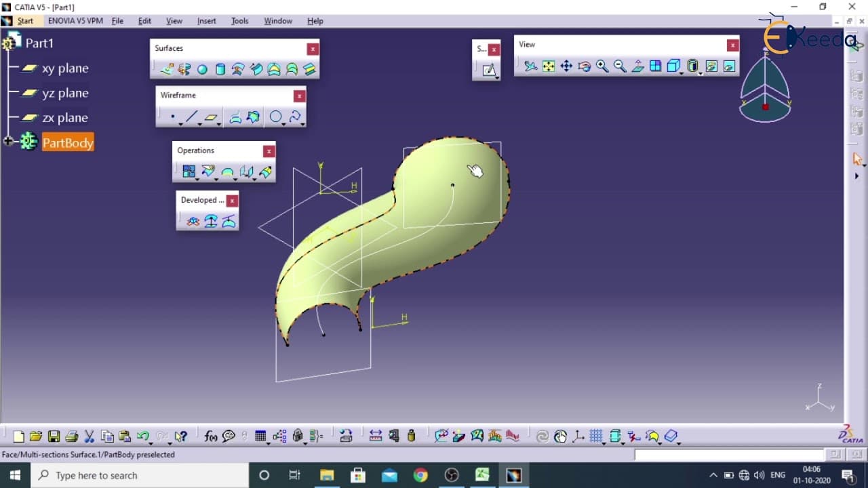Open File Explorer from the taskbar

(327, 475)
